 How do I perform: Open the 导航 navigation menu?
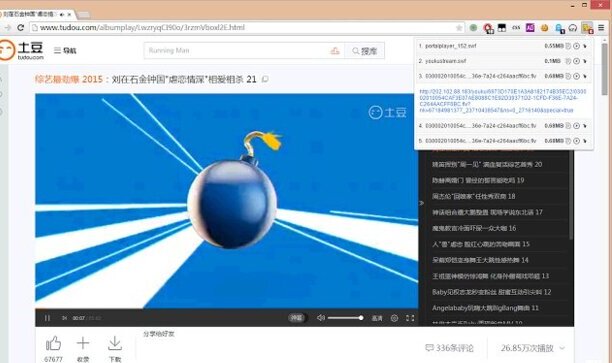tap(65, 50)
